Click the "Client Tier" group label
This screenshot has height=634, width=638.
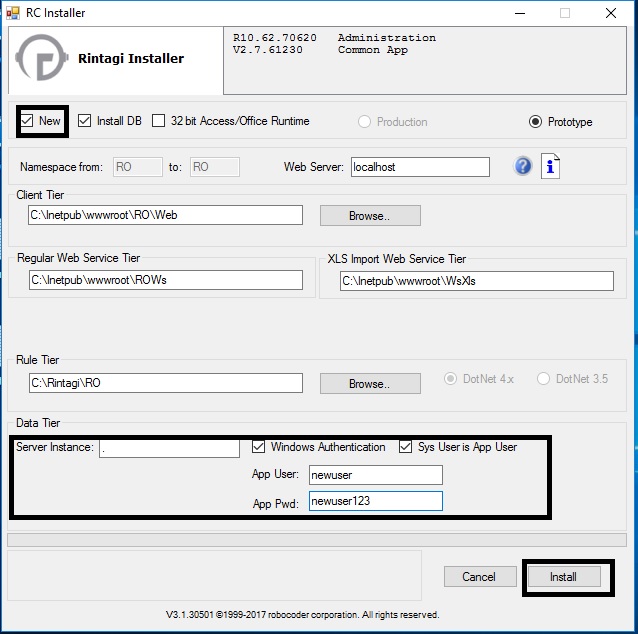tap(40, 195)
